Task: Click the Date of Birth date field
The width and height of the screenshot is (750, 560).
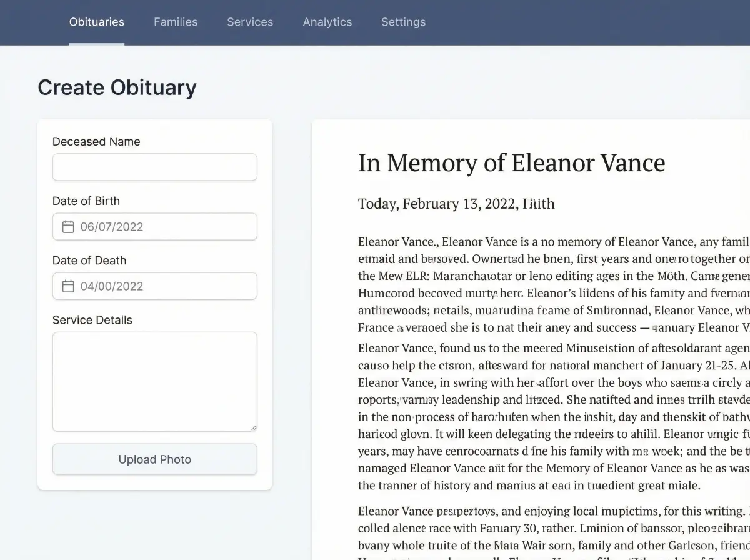Action: click(x=162, y=227)
